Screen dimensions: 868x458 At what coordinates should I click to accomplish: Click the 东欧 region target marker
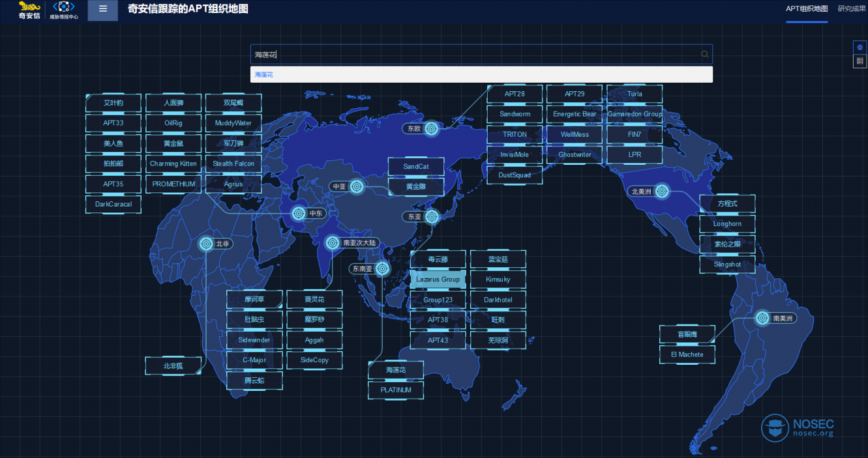[430, 129]
